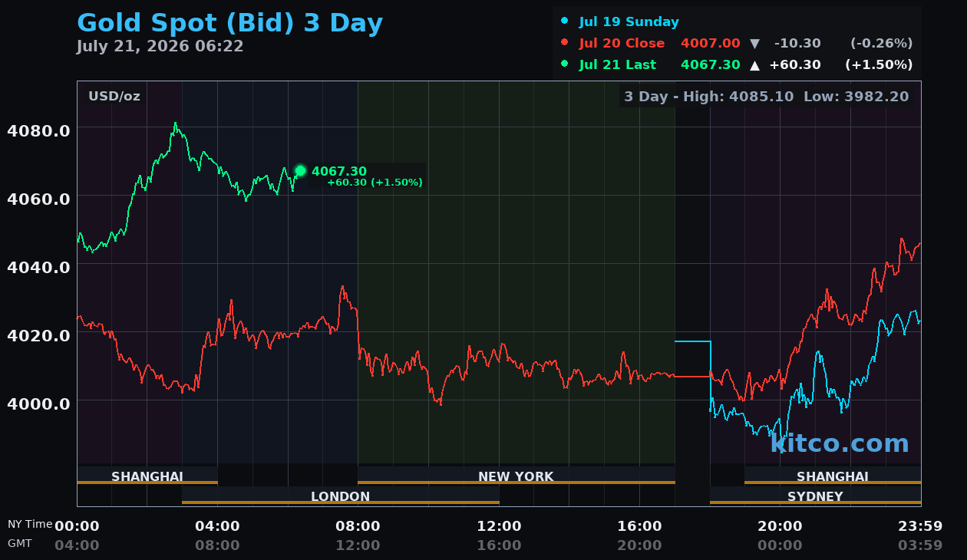Click the 4040.0 y-axis label
Viewport: 967px width, 560px height.
38,267
